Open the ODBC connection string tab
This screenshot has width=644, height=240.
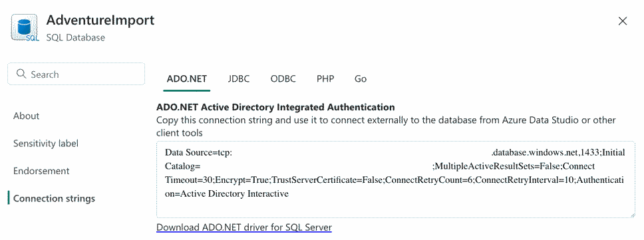pos(283,78)
